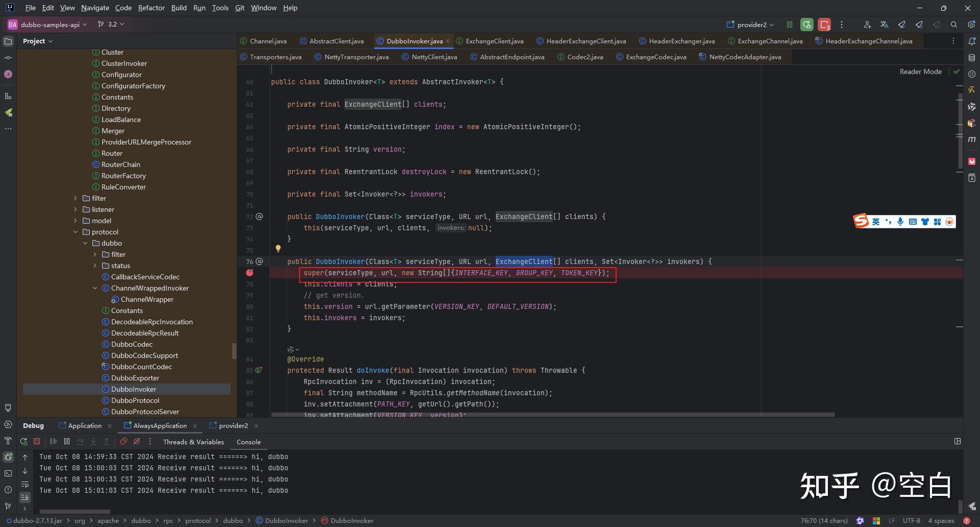Click the View Breakpoints icon
The width and height of the screenshot is (980, 527).
[x=124, y=442]
